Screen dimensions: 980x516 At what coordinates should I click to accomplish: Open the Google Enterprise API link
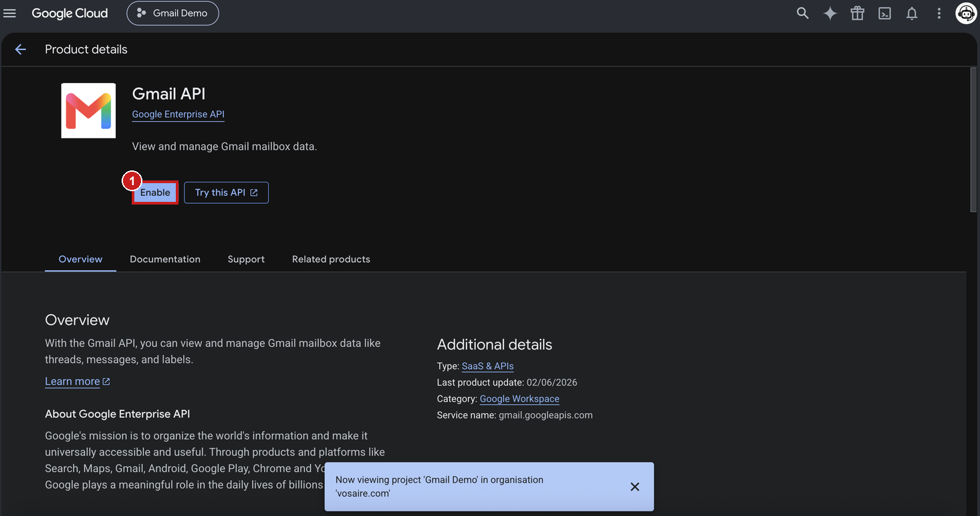pos(178,114)
